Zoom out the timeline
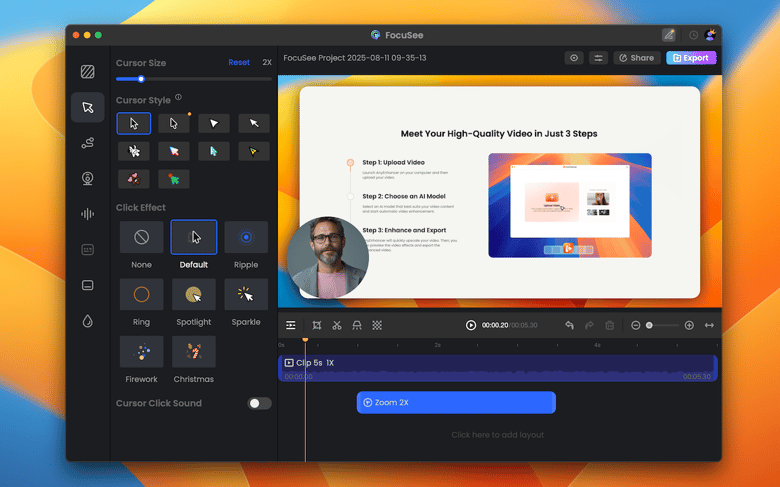Screen dimensions: 780x487 tap(635, 325)
